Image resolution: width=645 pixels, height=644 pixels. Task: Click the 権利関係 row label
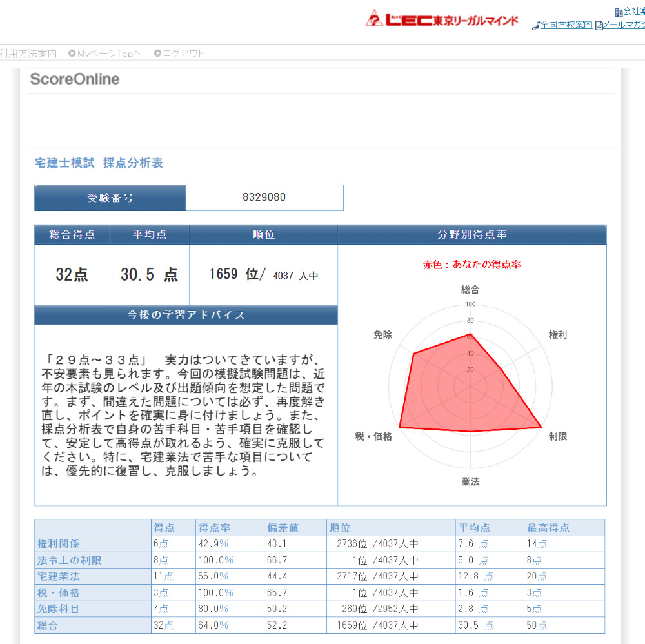[x=59, y=544]
